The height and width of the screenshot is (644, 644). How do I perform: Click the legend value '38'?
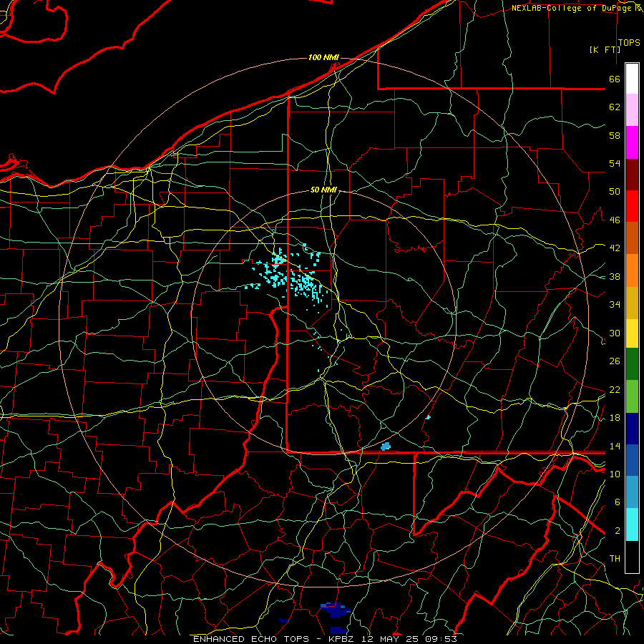[615, 277]
